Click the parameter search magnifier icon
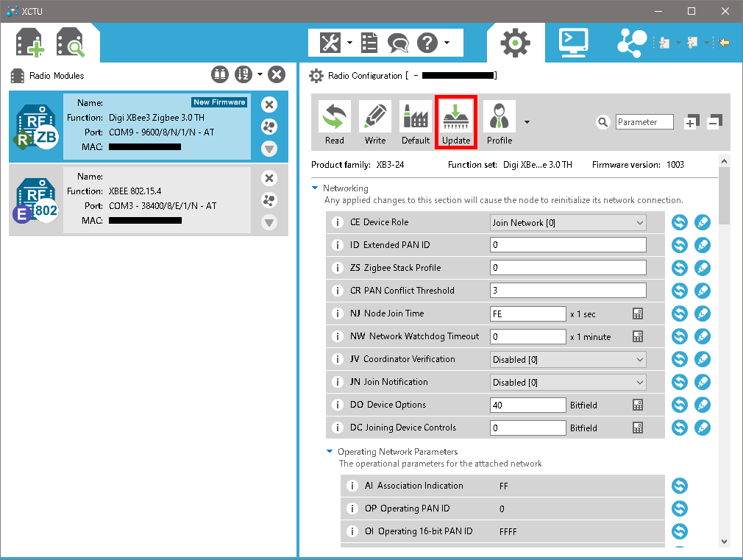Viewport: 743px width, 560px height. click(x=602, y=122)
